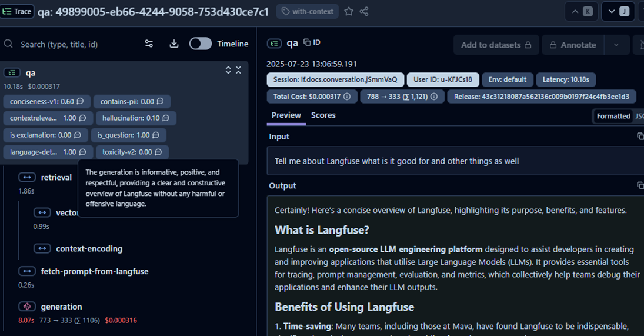Collapse all nodes with inward arrows icon
The width and height of the screenshot is (644, 336).
point(239,70)
